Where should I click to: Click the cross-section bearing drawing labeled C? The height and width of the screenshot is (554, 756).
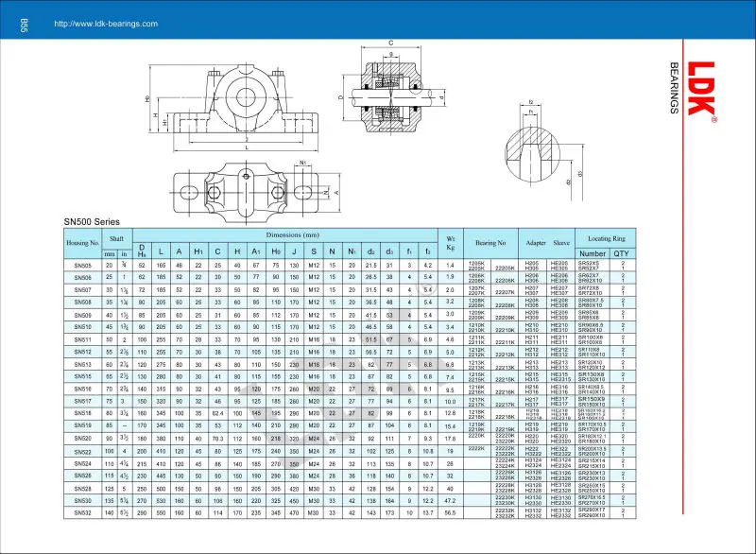tap(391, 89)
